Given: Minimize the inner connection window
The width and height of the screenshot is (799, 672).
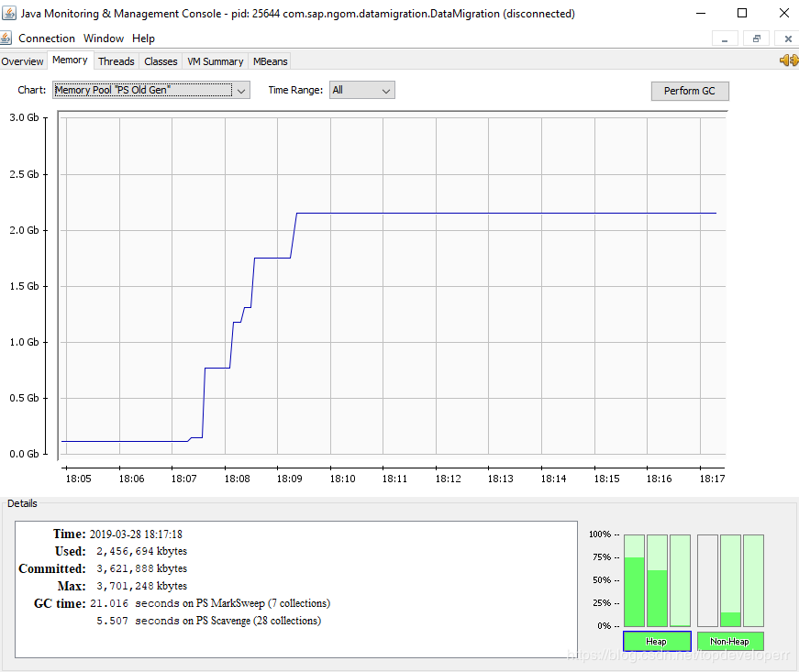Looking at the screenshot, I should [x=725, y=39].
